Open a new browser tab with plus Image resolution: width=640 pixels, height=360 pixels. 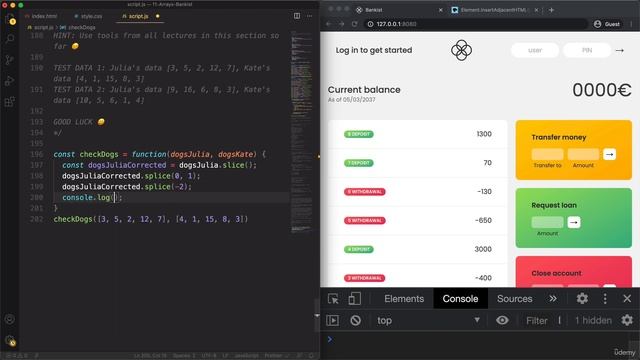pyautogui.click(x=551, y=10)
